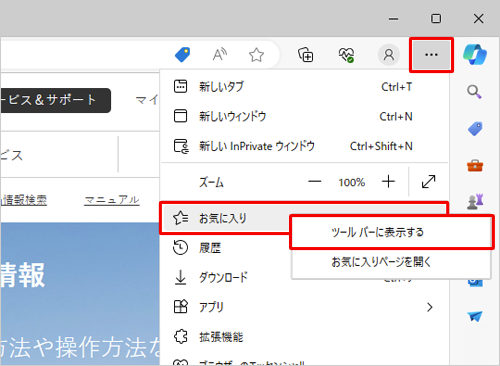Open sidebar Games chess icon

(x=475, y=201)
